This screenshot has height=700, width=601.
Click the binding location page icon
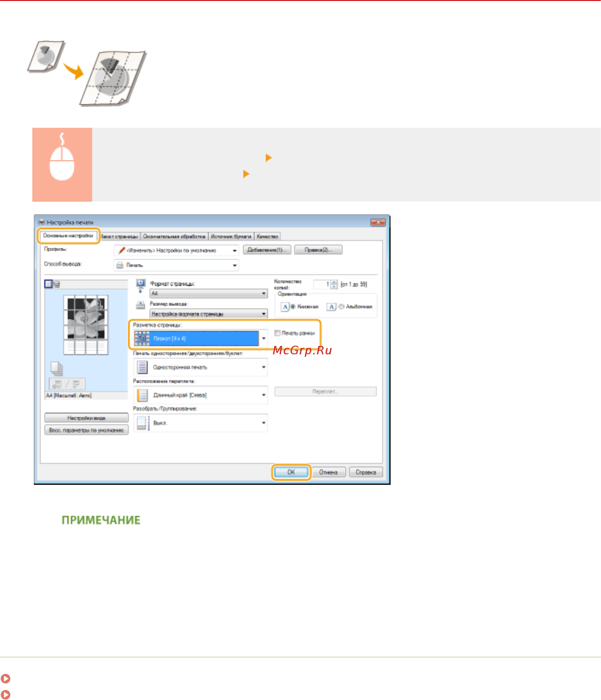(x=142, y=395)
